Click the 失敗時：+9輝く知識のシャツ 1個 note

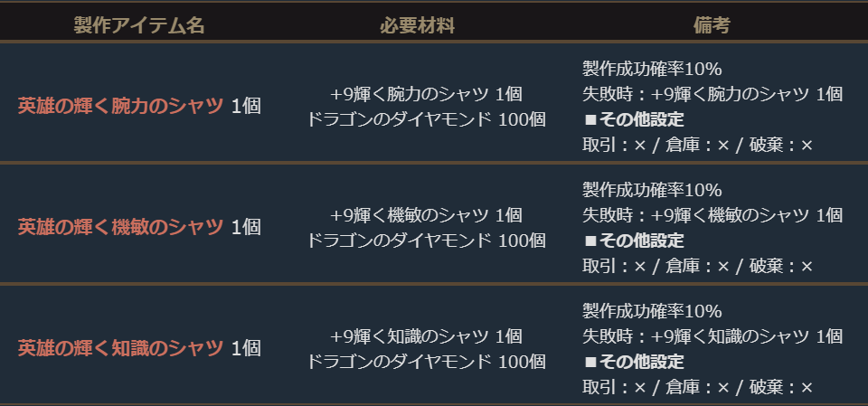click(712, 336)
